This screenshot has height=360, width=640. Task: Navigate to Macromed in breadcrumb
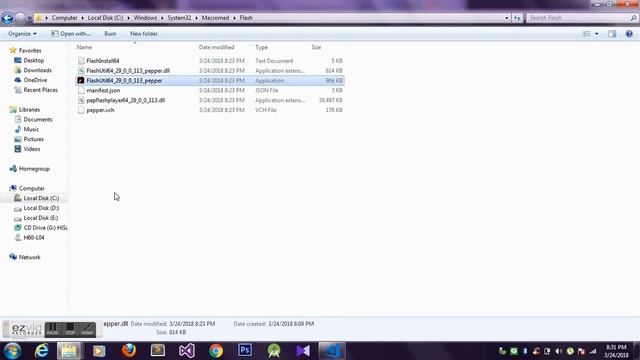(215, 18)
